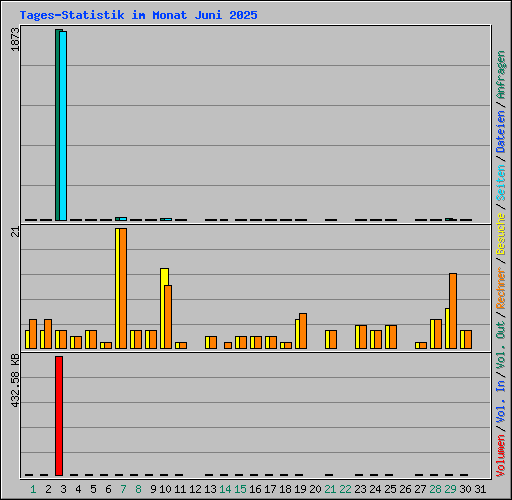Click the tall cyan Seiten bar on day 3
The image size is (512, 500).
[63, 126]
